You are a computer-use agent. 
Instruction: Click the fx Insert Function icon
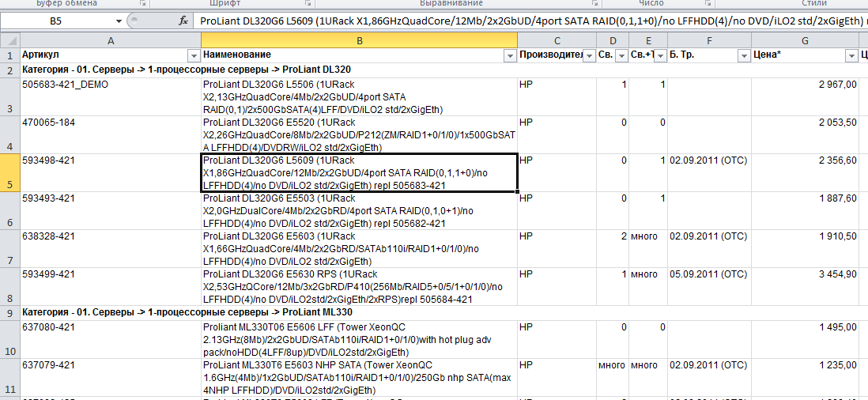click(183, 21)
